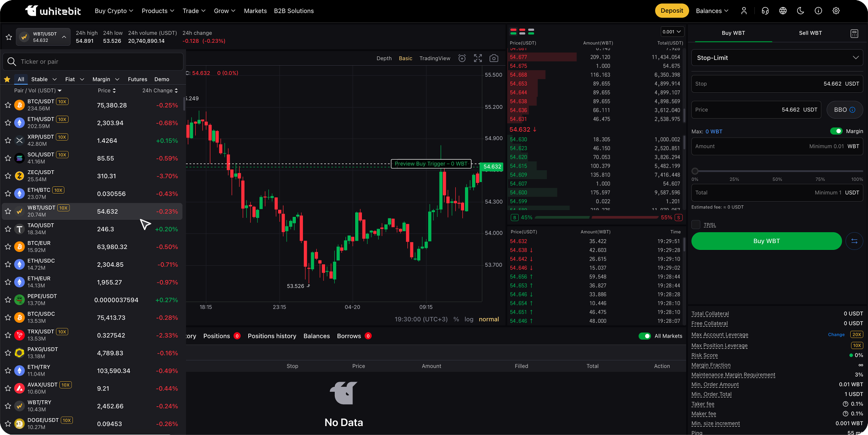Click the green Buy WBT button
The height and width of the screenshot is (435, 868).
click(x=766, y=241)
